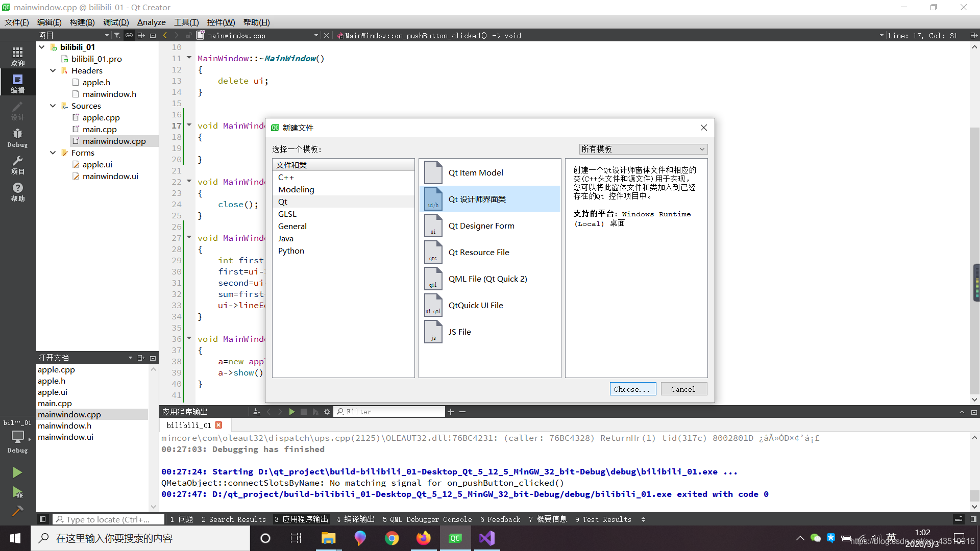This screenshot has height=551, width=980.
Task: Click the filter icon in the project pane header
Action: [117, 35]
